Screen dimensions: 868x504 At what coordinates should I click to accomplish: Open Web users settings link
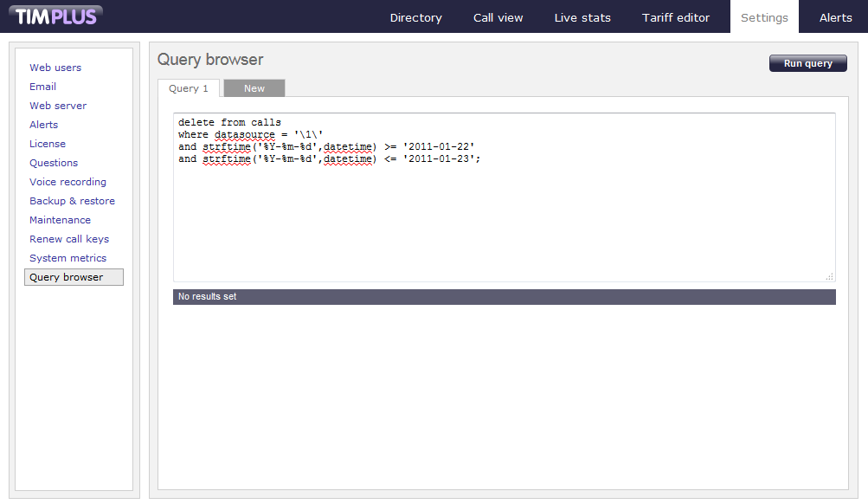point(55,68)
